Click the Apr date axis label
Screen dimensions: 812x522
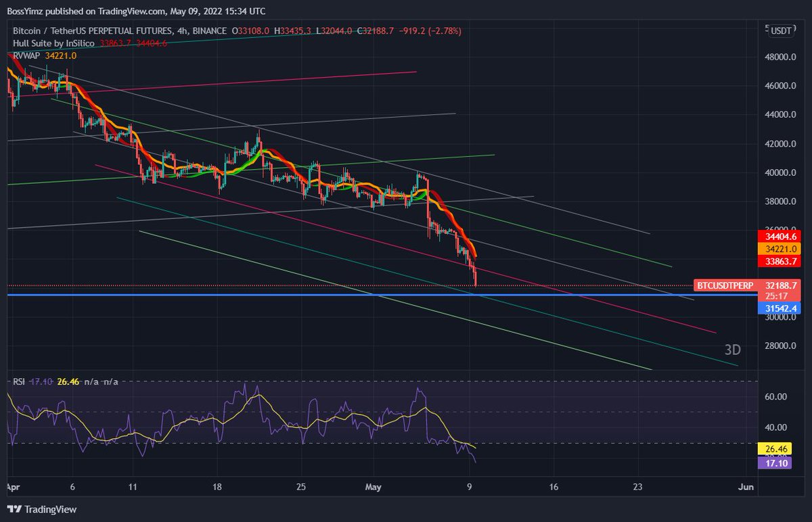coord(13,487)
